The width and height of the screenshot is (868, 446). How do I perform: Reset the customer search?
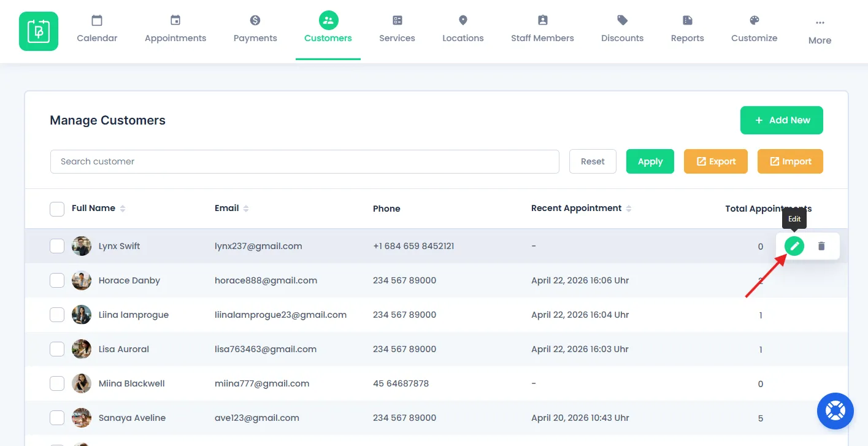[x=593, y=161]
